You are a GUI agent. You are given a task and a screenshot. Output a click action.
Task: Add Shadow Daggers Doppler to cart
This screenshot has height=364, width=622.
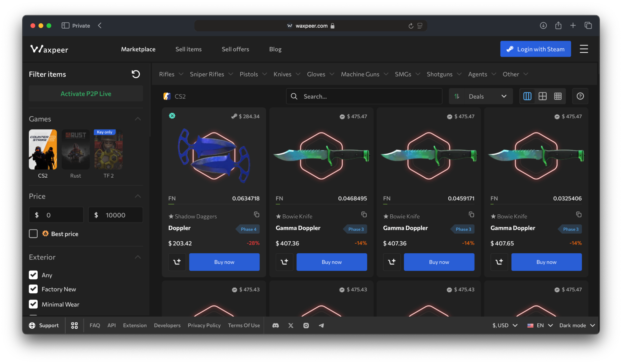pos(177,262)
